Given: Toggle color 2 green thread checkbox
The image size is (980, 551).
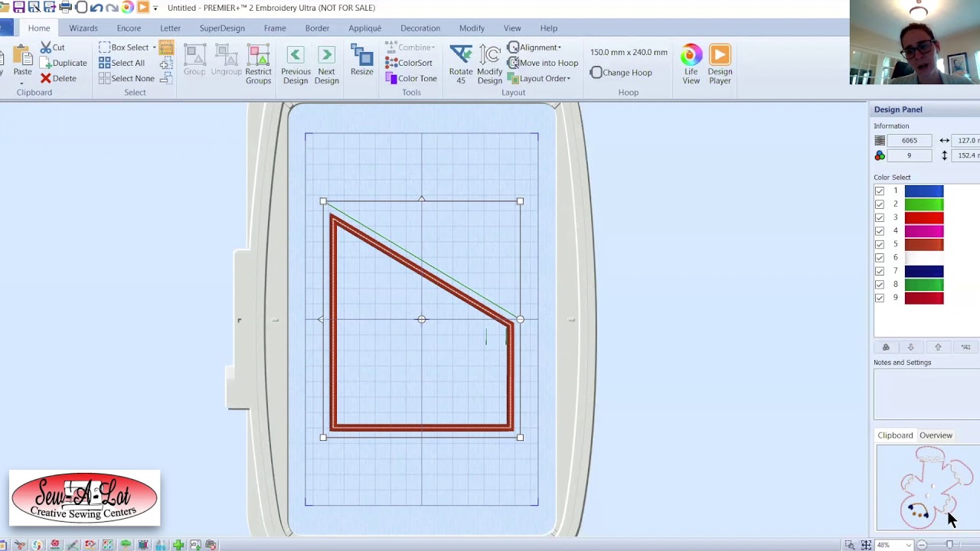Looking at the screenshot, I should (880, 204).
